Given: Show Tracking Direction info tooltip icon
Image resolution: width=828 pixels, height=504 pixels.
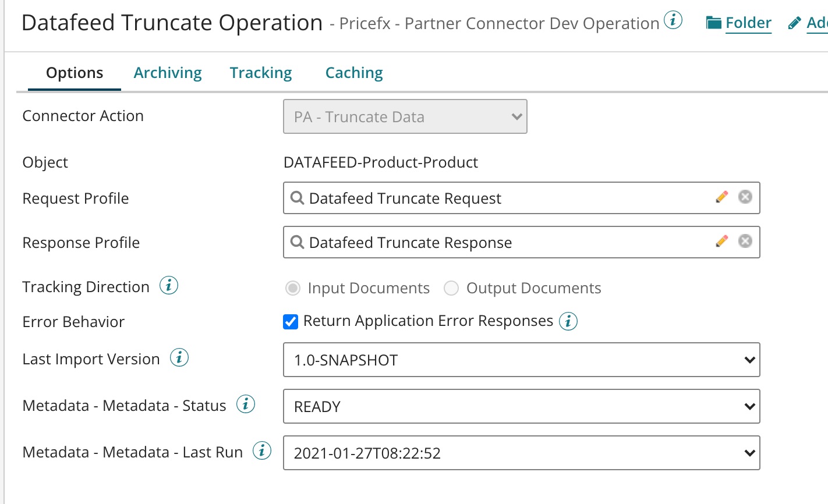Looking at the screenshot, I should pyautogui.click(x=169, y=286).
